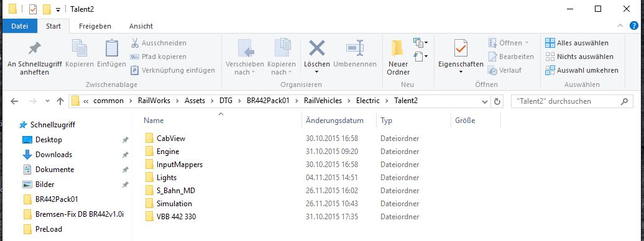Click Pfad kopieren command
Viewport: 644px width, 241px height.
pos(159,57)
